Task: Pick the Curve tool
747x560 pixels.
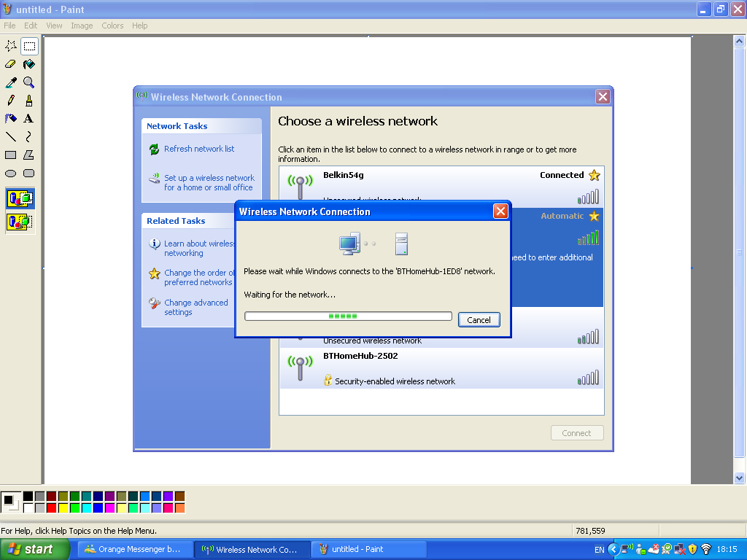Action: 29,136
